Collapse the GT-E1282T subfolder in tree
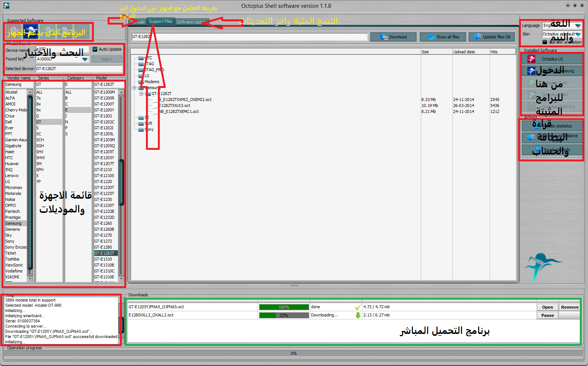 pos(141,94)
